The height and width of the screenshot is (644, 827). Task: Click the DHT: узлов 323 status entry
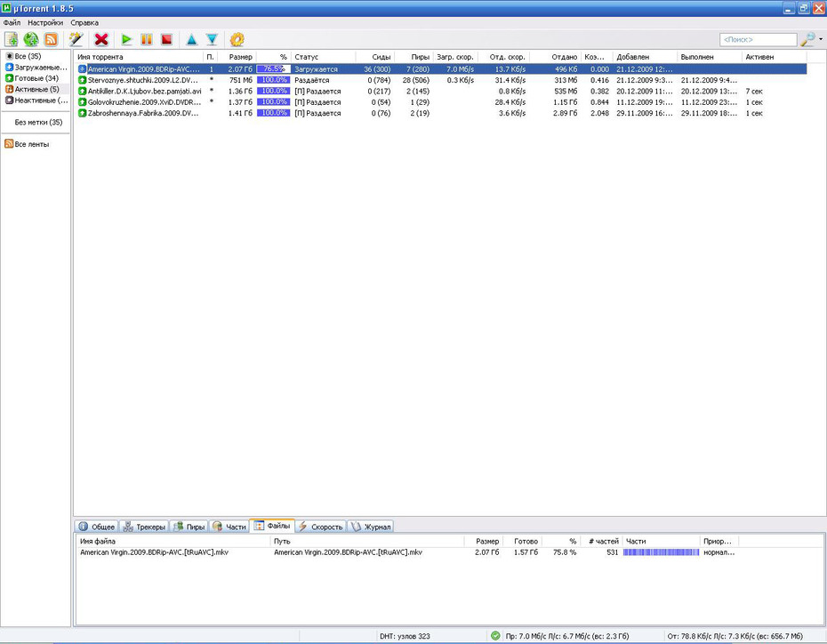pos(405,636)
